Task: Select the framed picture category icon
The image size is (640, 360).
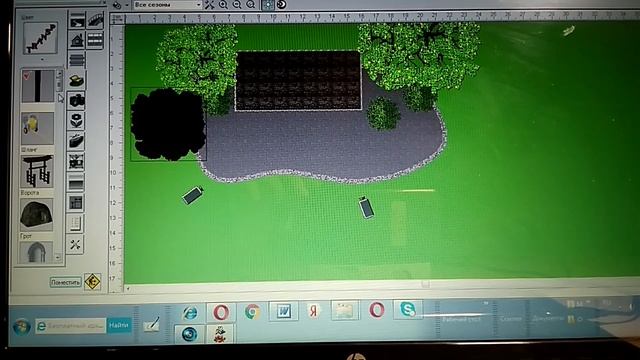Action: [76, 162]
